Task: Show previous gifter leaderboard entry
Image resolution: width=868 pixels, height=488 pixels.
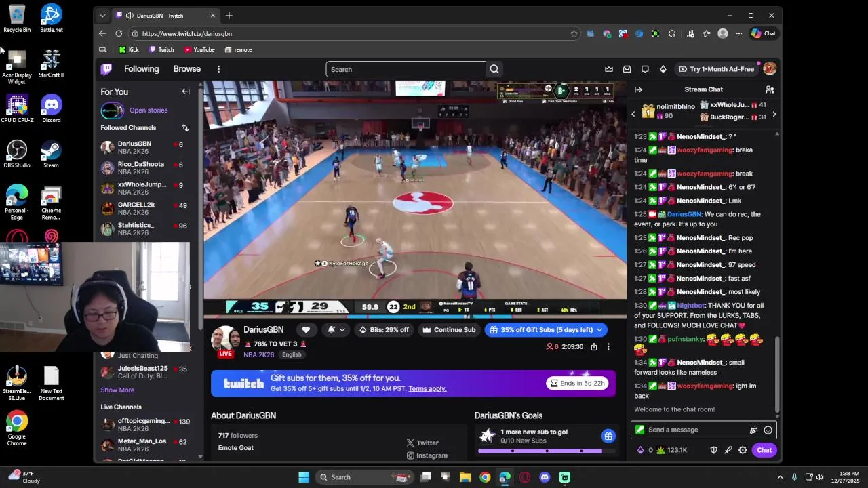Action: click(633, 114)
